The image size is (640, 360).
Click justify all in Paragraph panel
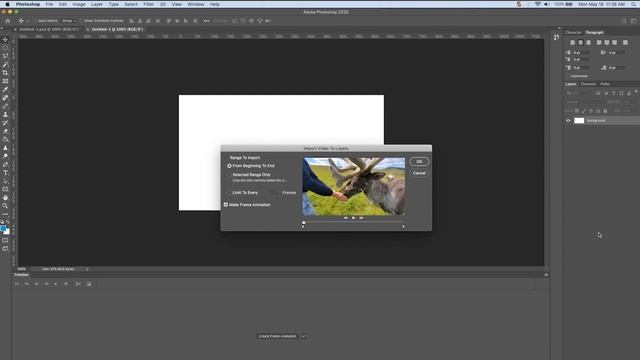point(625,42)
